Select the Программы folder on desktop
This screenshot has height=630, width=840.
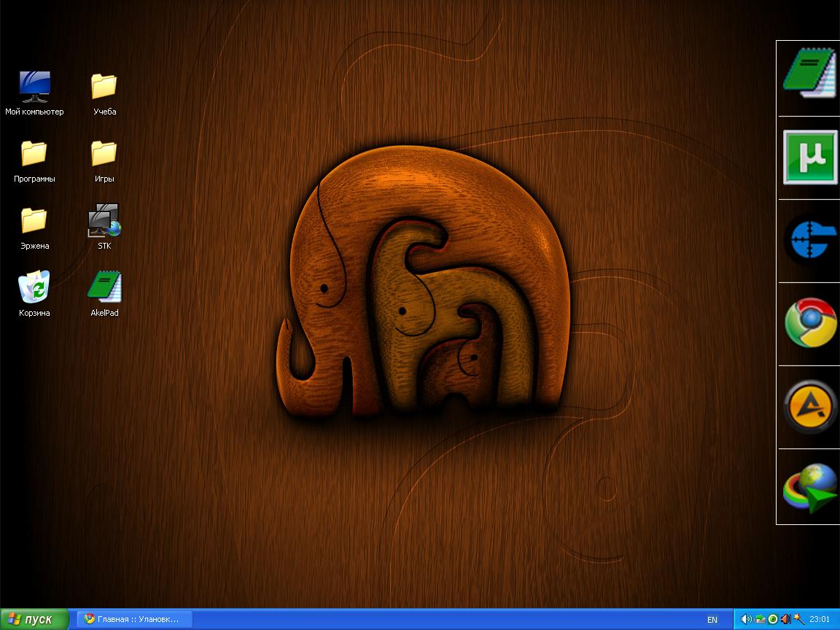34,154
